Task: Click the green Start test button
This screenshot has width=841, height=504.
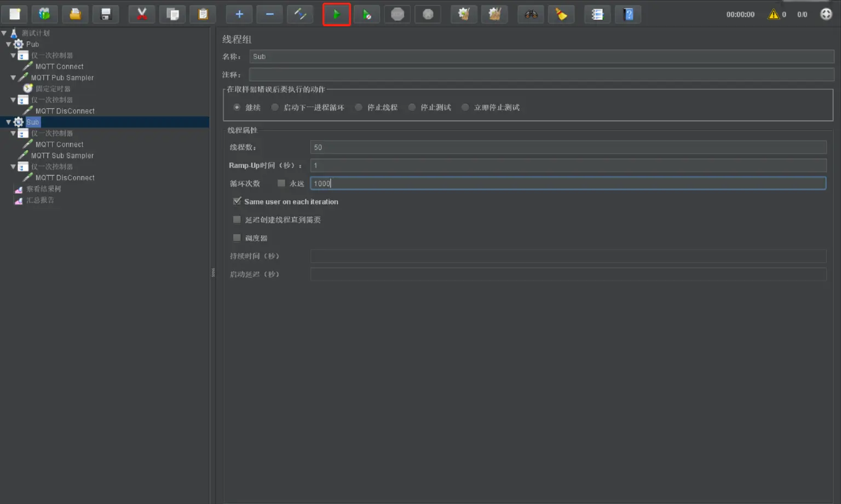Action: point(336,14)
